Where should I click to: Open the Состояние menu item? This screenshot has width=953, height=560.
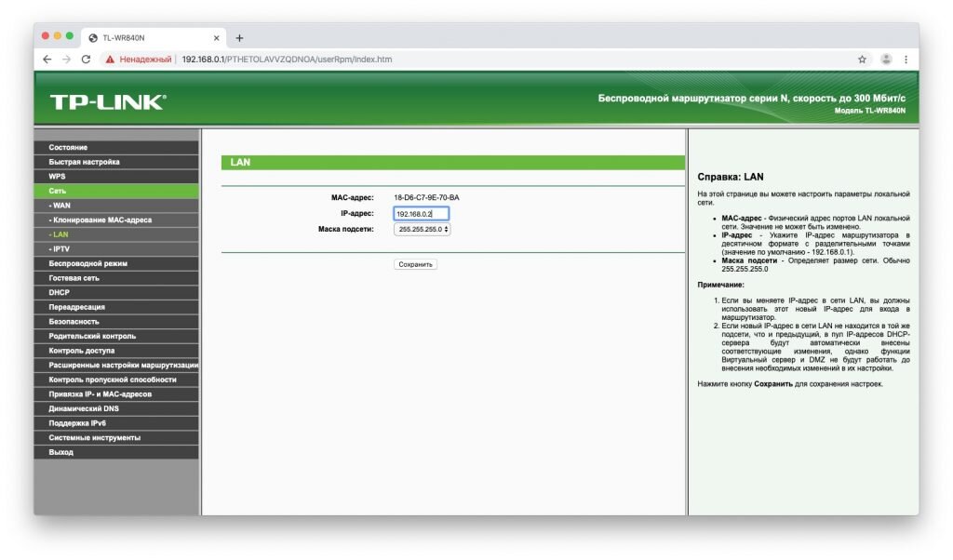click(x=116, y=147)
